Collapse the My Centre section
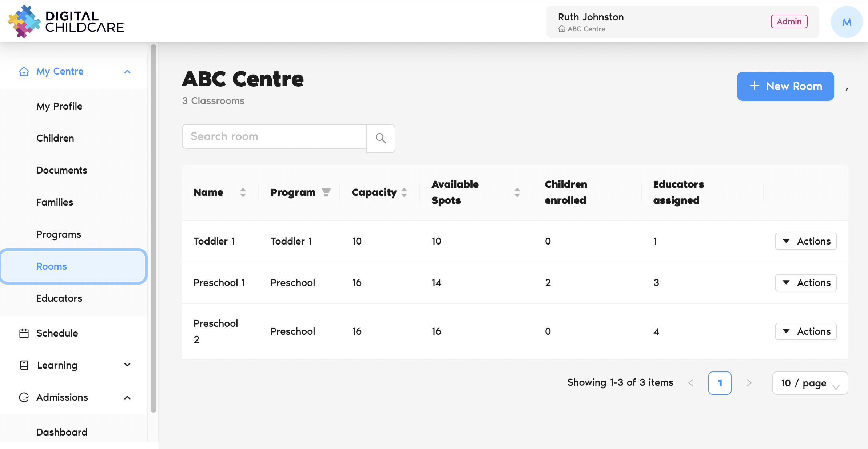This screenshot has height=449, width=868. tap(127, 72)
